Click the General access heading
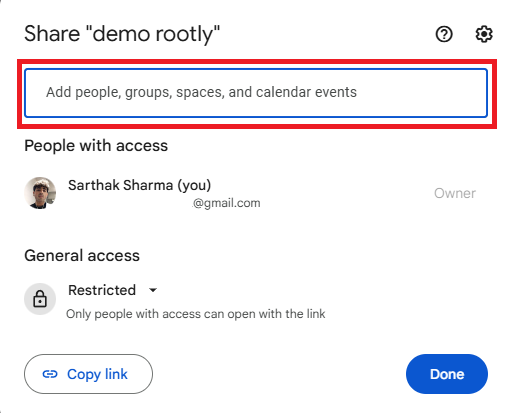 coord(82,256)
